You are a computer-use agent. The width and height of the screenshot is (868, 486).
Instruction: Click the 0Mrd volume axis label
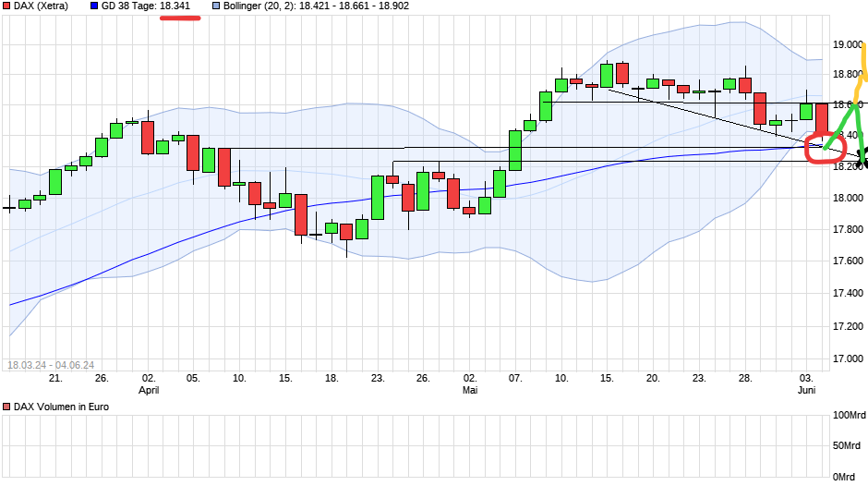point(844,477)
